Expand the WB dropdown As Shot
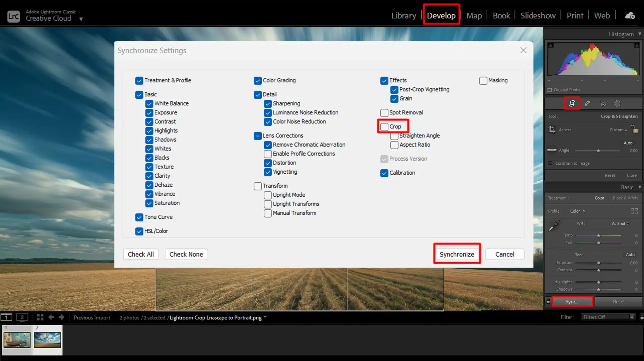Screen dimensions: 644x361 coord(620,223)
